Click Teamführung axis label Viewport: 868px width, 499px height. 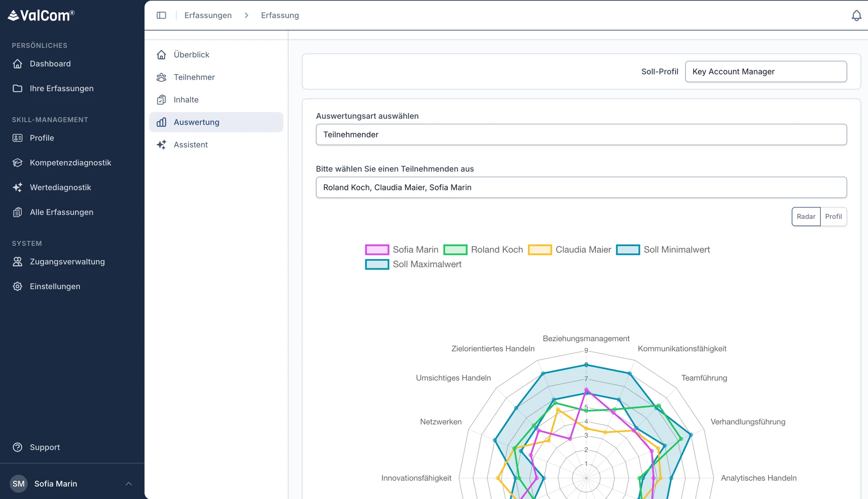704,378
